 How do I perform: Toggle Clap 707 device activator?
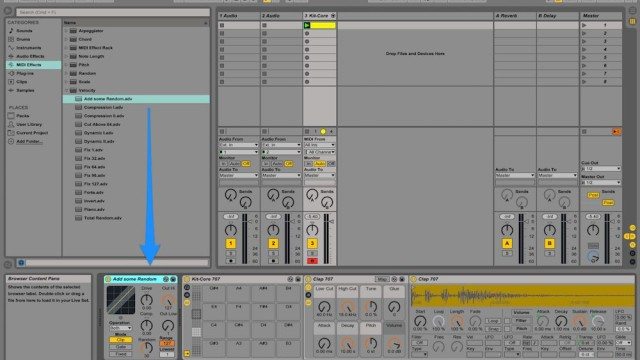click(x=308, y=279)
